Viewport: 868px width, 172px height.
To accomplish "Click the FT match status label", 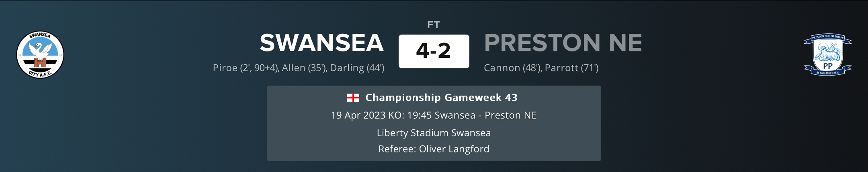I will (433, 25).
